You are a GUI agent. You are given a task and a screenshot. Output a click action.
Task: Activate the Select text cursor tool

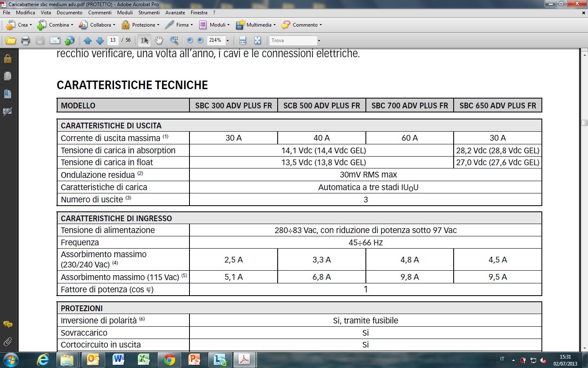(x=145, y=40)
